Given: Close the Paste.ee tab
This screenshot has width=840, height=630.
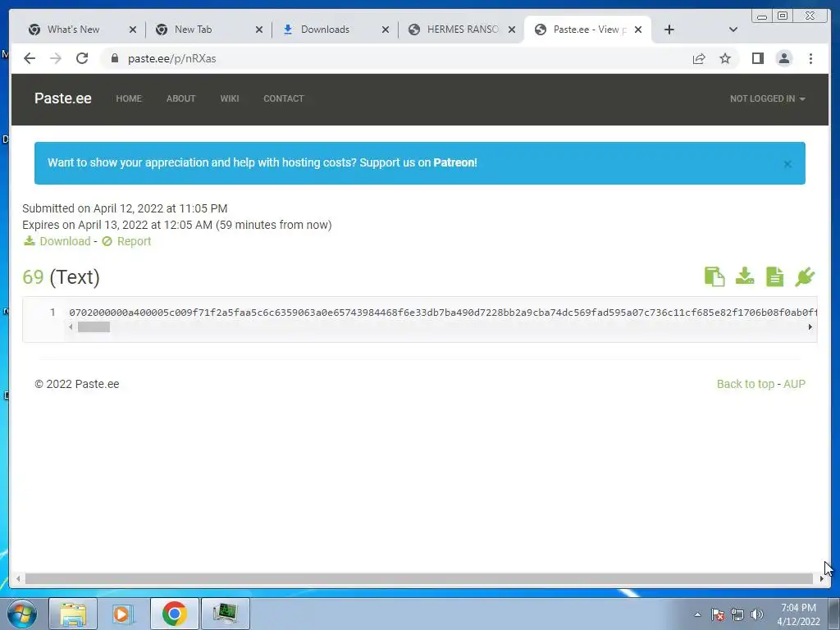Looking at the screenshot, I should click(x=638, y=30).
